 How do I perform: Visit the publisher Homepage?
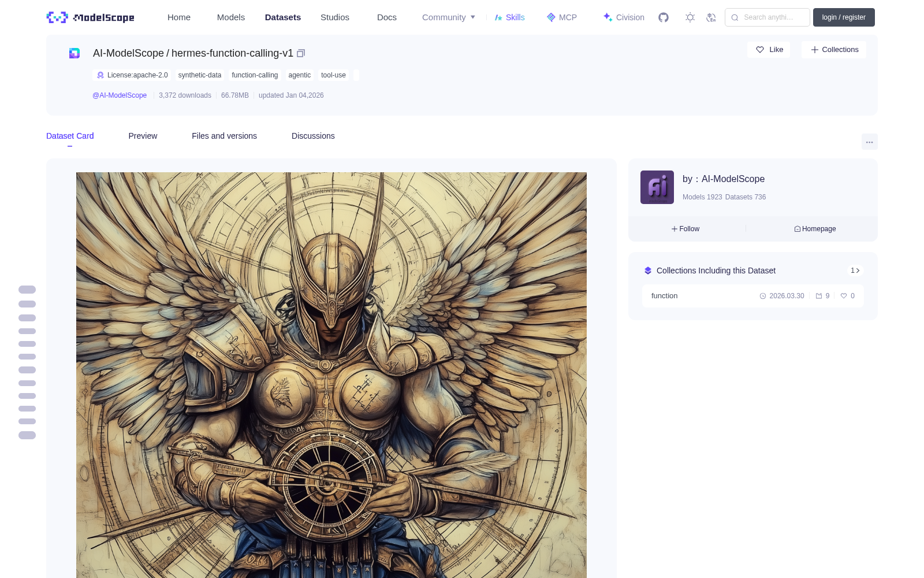pos(815,229)
